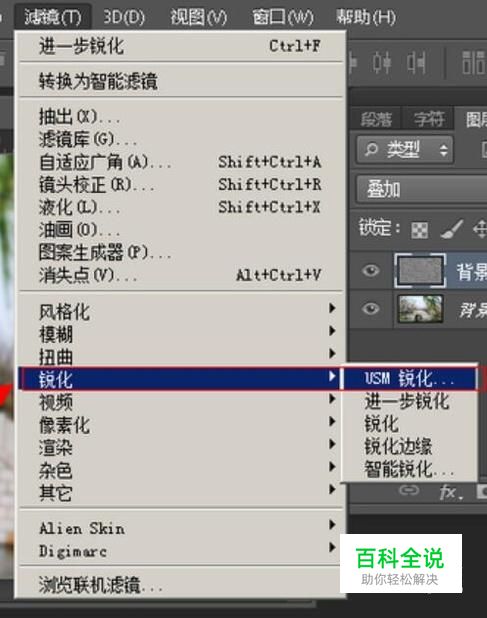Choose 自适应广角(A)... filter
Image resolution: width=487 pixels, height=618 pixels.
point(181,162)
